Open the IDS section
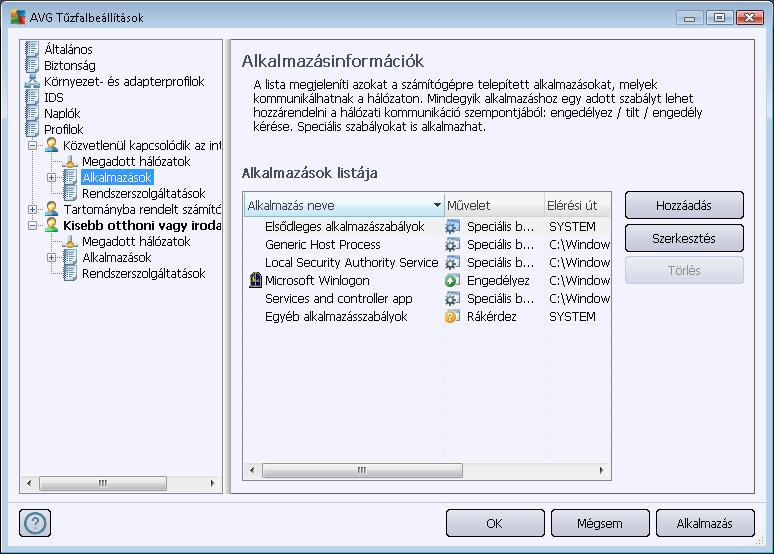This screenshot has width=774, height=554. (53, 97)
